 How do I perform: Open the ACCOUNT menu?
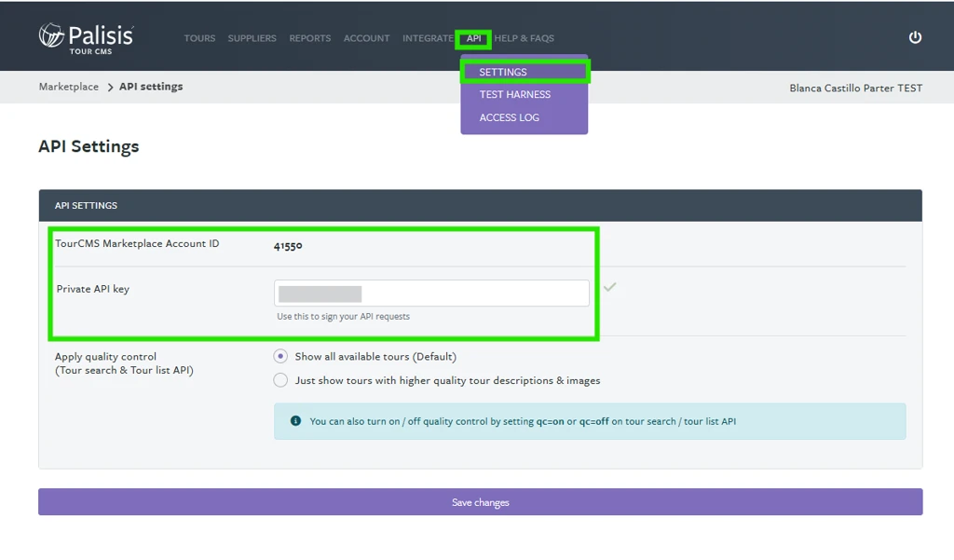(366, 38)
